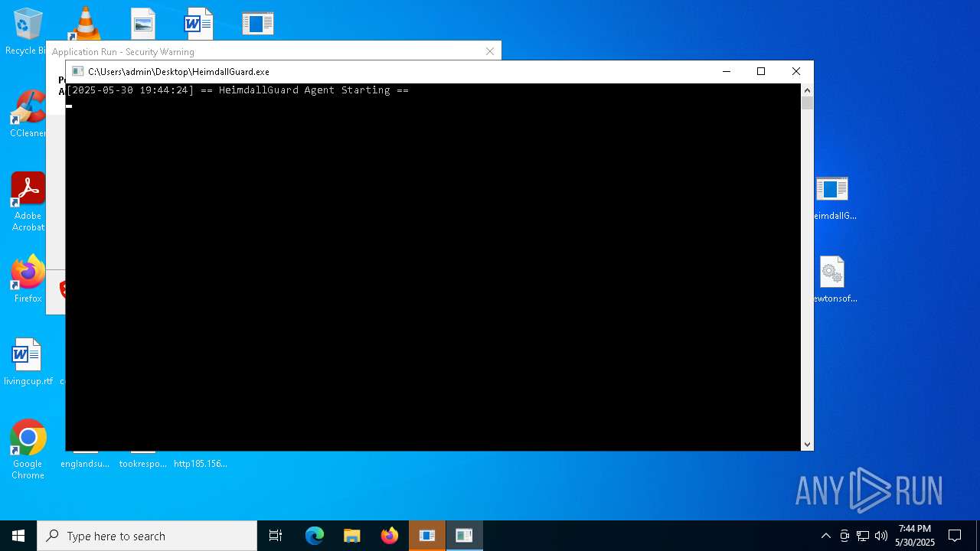Click the console scrollbar down arrow

807,445
